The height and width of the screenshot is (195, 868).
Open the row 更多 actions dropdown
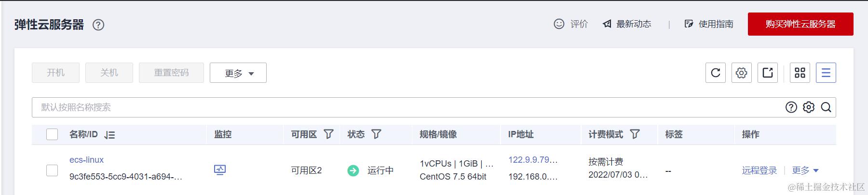[805, 170]
